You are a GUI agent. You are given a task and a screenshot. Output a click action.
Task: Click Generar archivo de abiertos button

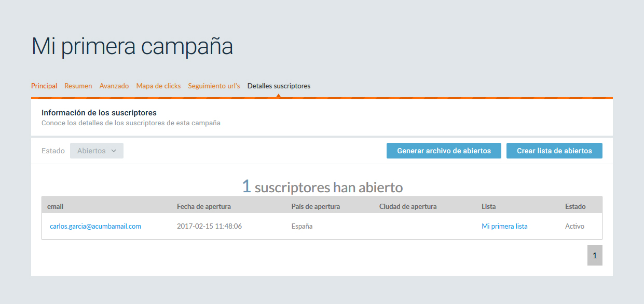coord(444,151)
